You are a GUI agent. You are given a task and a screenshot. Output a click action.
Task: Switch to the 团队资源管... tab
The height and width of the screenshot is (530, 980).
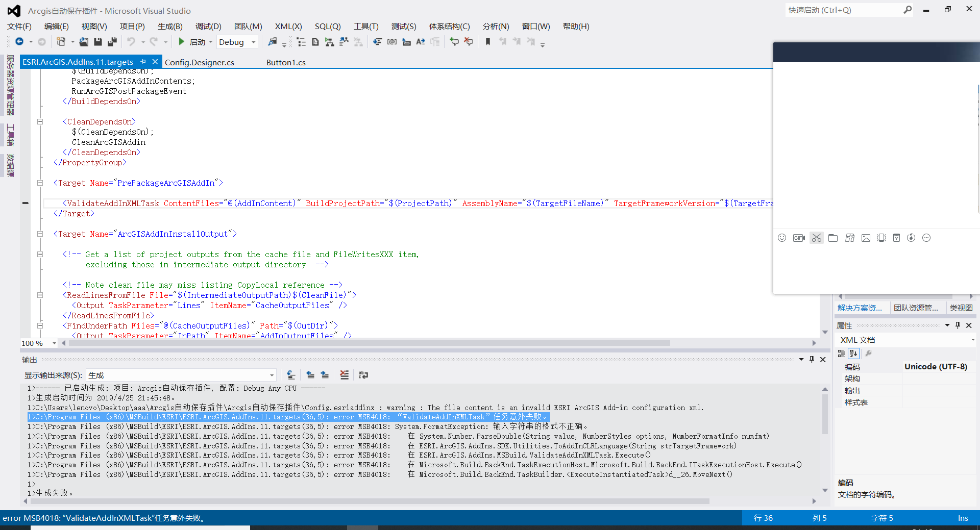pyautogui.click(x=916, y=308)
